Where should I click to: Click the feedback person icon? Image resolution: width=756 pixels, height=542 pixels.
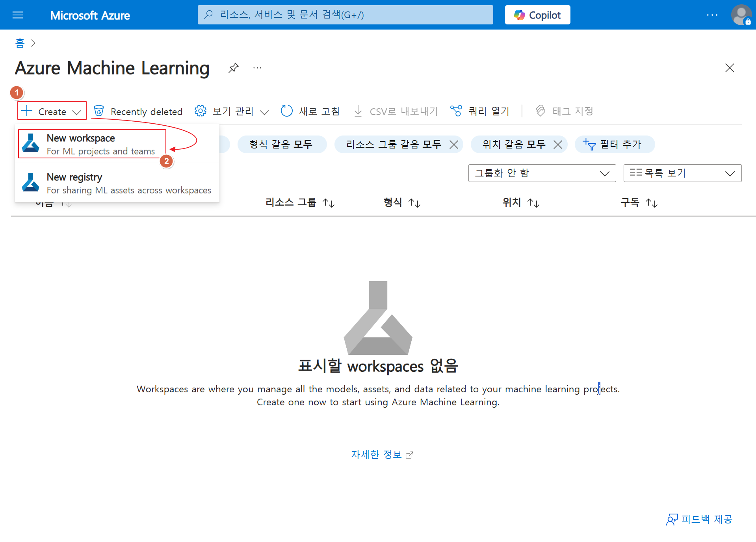click(x=672, y=519)
